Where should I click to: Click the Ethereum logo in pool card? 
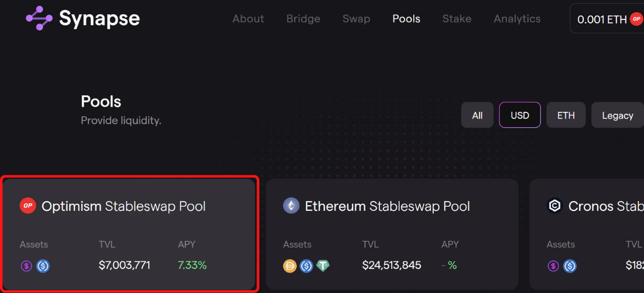(291, 206)
